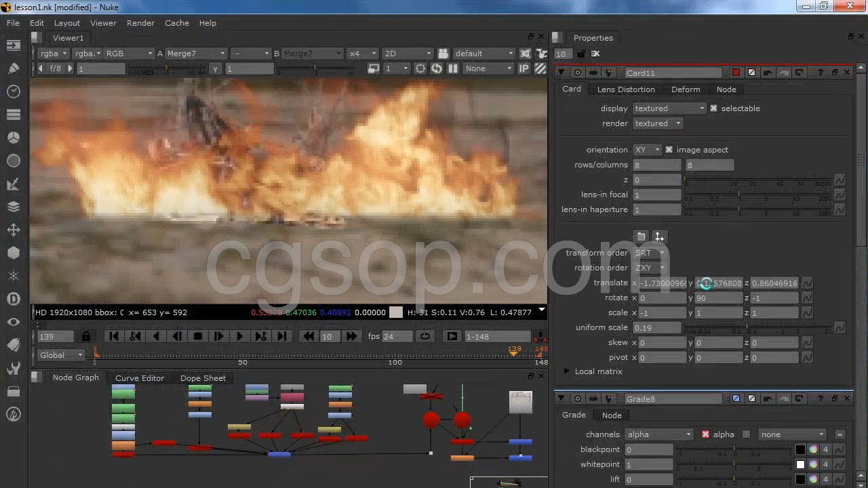Image resolution: width=868 pixels, height=488 pixels.
Task: Click the viewer proxy-mode icon
Action: coord(373,68)
